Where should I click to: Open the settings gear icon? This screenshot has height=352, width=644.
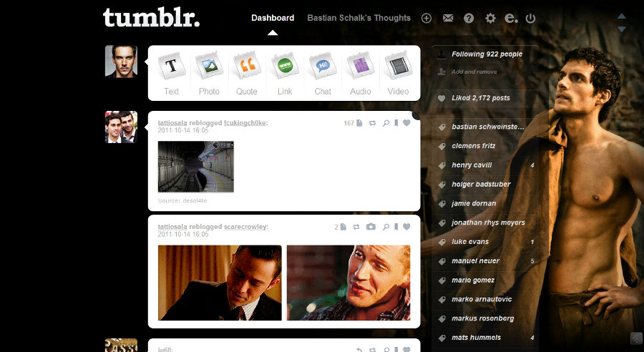click(490, 18)
